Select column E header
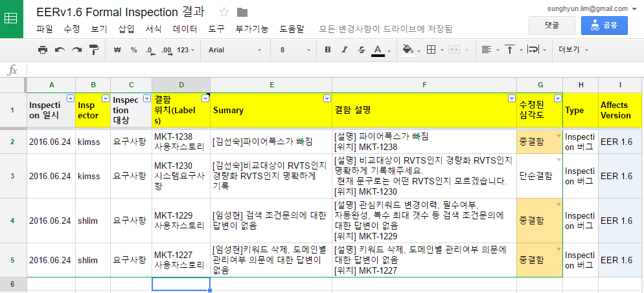644x293 pixels. coord(271,85)
